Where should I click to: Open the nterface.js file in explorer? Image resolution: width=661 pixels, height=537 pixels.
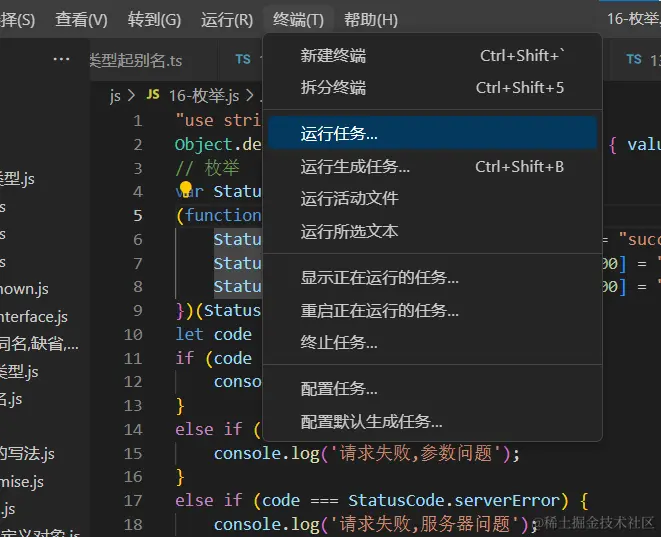pyautogui.click(x=34, y=317)
